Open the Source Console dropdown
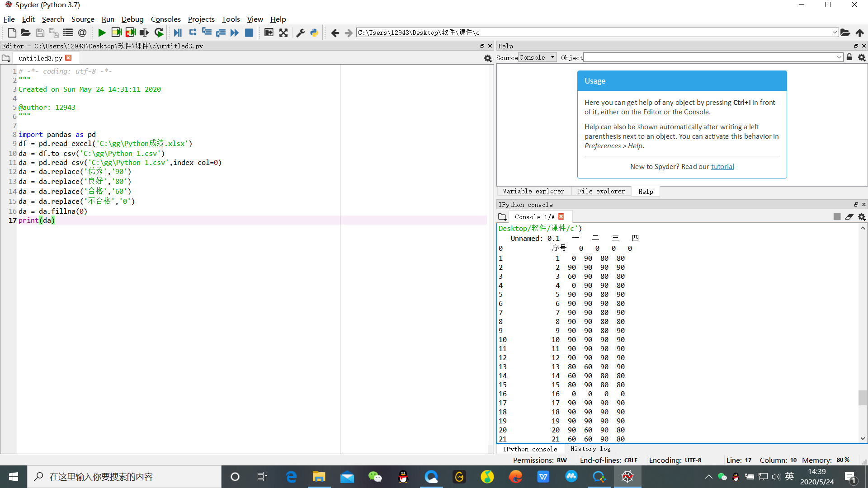868x488 pixels. click(x=537, y=57)
